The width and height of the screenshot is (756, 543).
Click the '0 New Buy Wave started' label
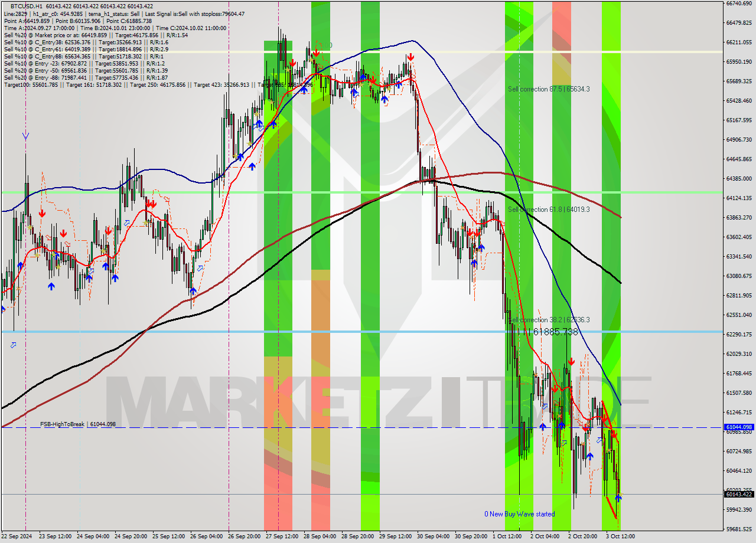[x=520, y=514]
